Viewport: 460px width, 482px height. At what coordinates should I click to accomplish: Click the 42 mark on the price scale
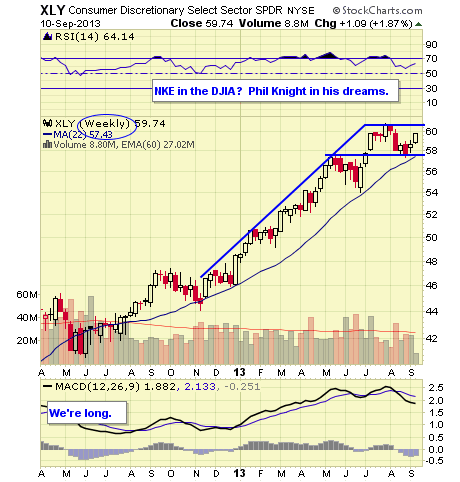pyautogui.click(x=431, y=338)
